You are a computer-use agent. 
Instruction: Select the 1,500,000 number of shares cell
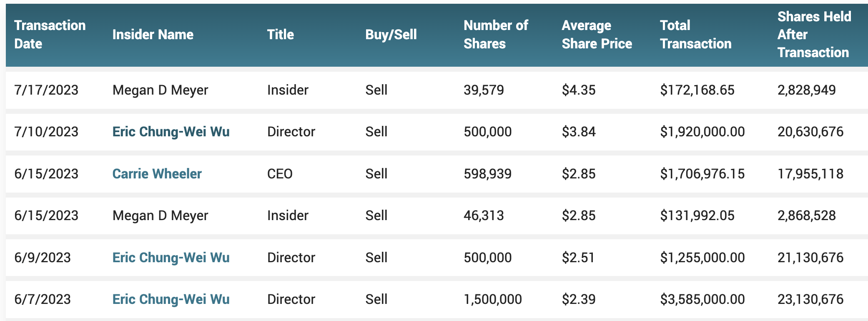[x=492, y=299]
